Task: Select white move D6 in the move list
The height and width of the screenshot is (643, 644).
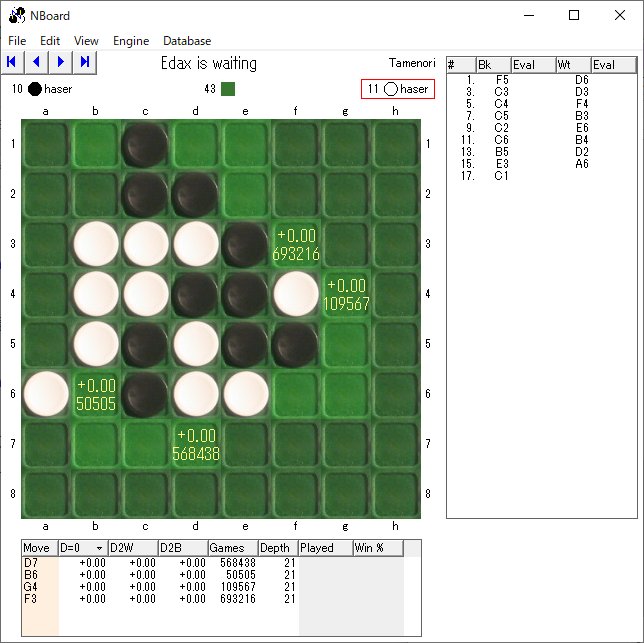Action: click(x=582, y=80)
